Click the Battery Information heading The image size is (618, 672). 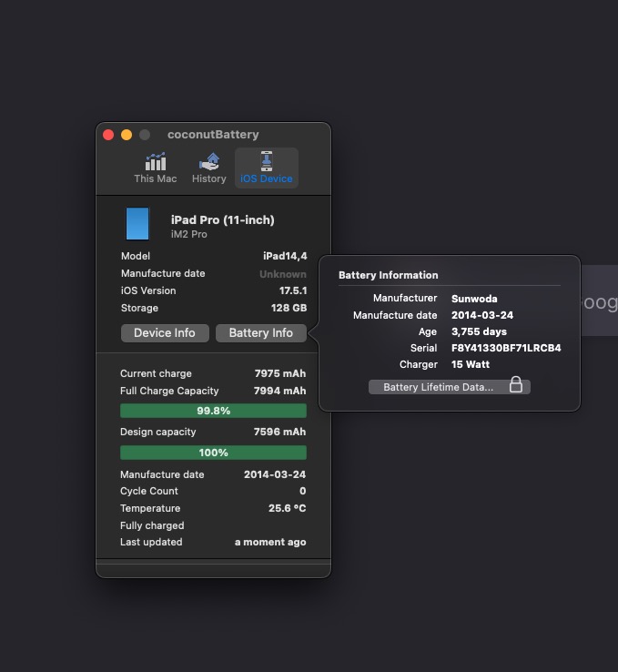[389, 275]
